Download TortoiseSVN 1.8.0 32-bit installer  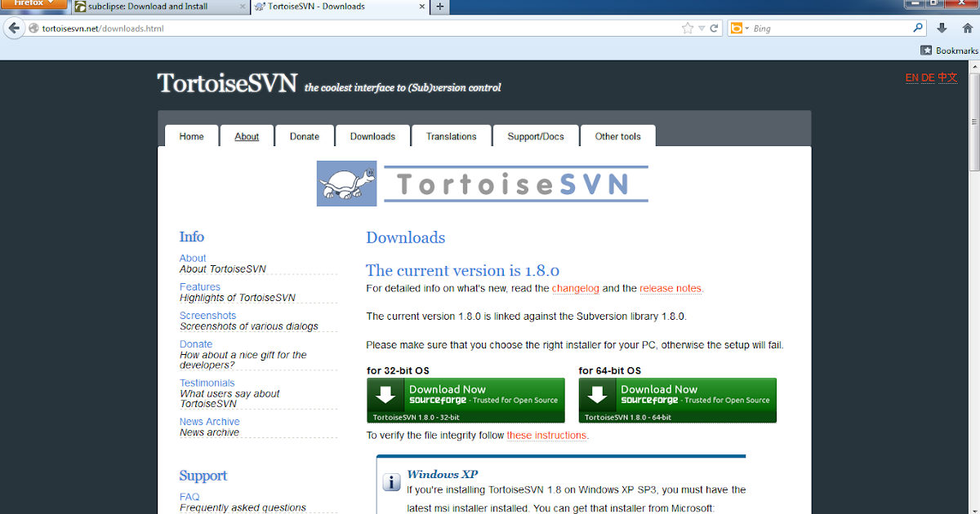(x=465, y=400)
